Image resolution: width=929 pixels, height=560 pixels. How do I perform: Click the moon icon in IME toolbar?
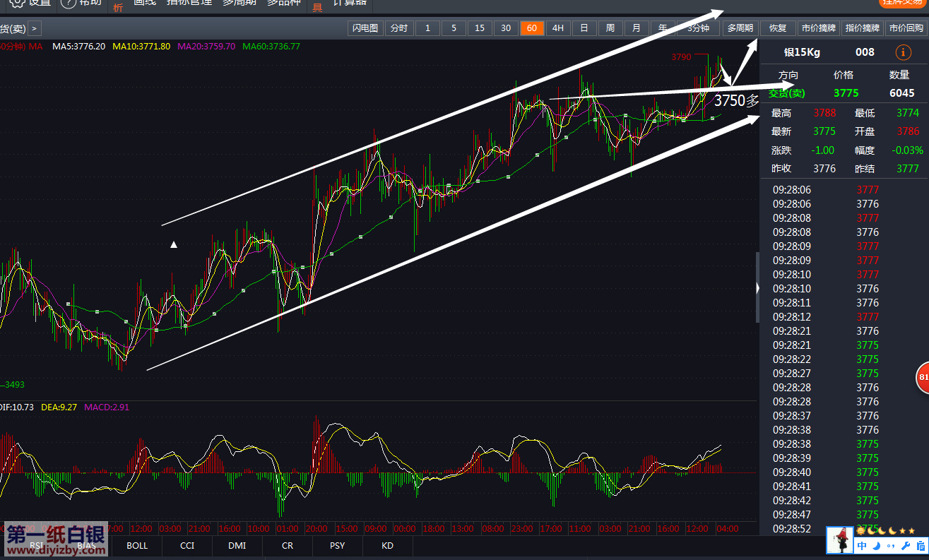[x=877, y=546]
